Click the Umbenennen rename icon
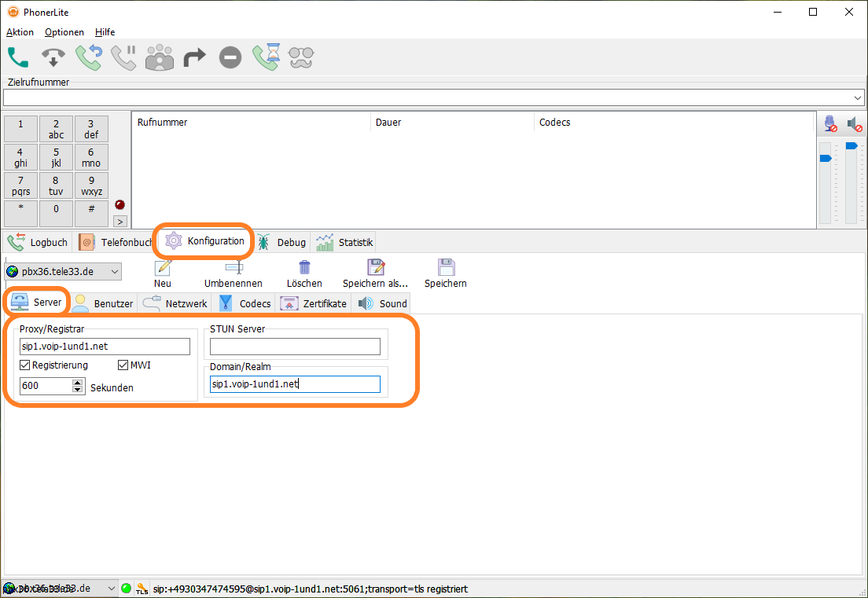 coord(234,268)
